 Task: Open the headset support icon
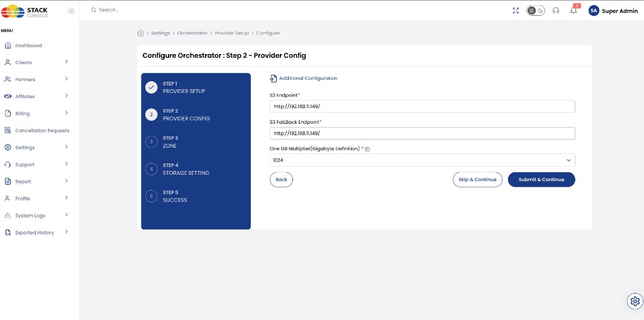(556, 11)
